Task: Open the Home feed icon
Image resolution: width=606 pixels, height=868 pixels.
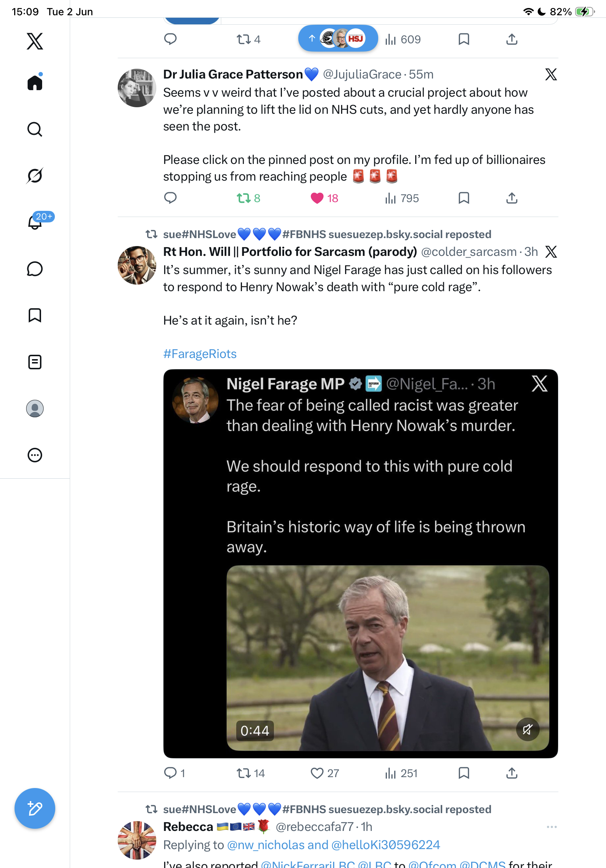Action: pos(35,83)
